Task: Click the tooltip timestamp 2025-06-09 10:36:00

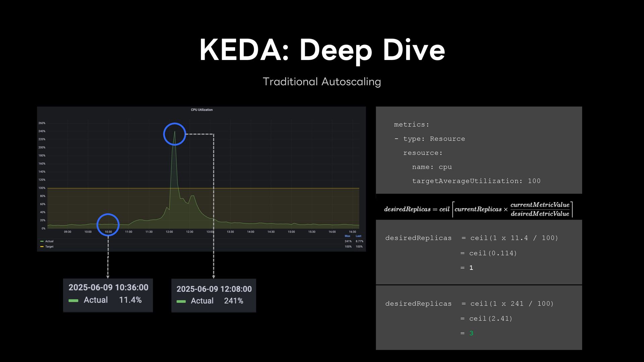Action: pos(108,288)
